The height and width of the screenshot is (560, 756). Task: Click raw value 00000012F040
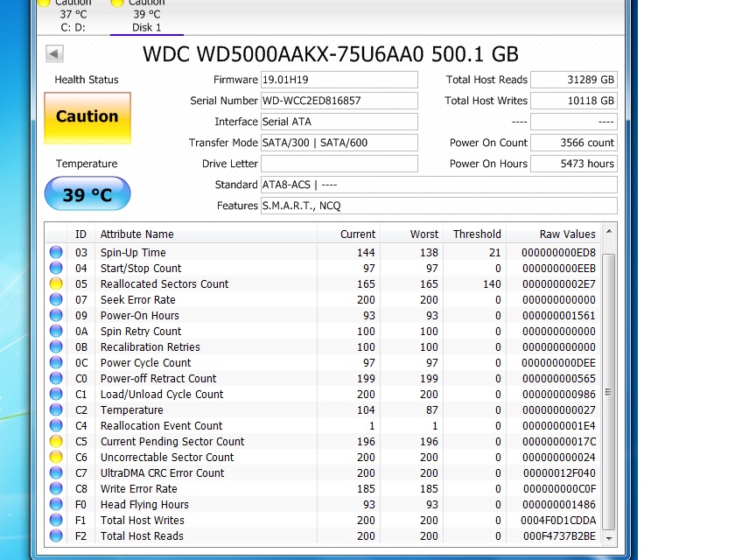tap(559, 473)
